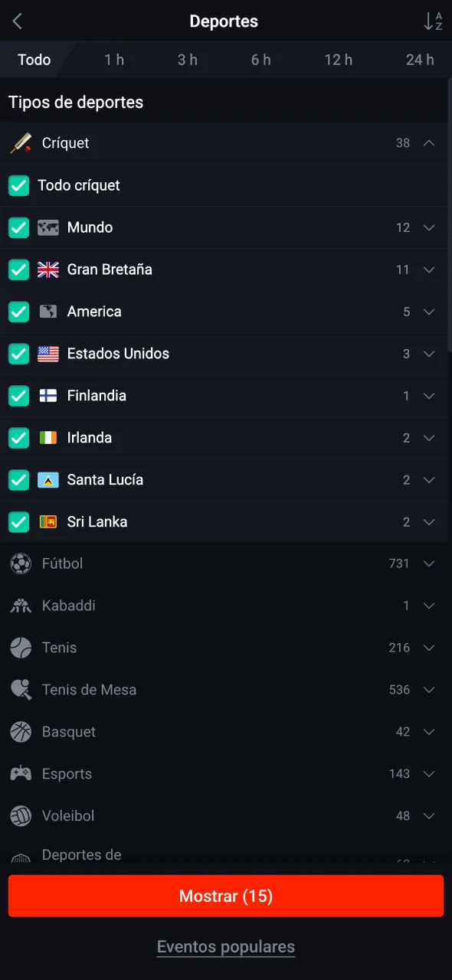This screenshot has width=452, height=980.
Task: Tap the Basquet basketball icon
Action: pos(21,732)
